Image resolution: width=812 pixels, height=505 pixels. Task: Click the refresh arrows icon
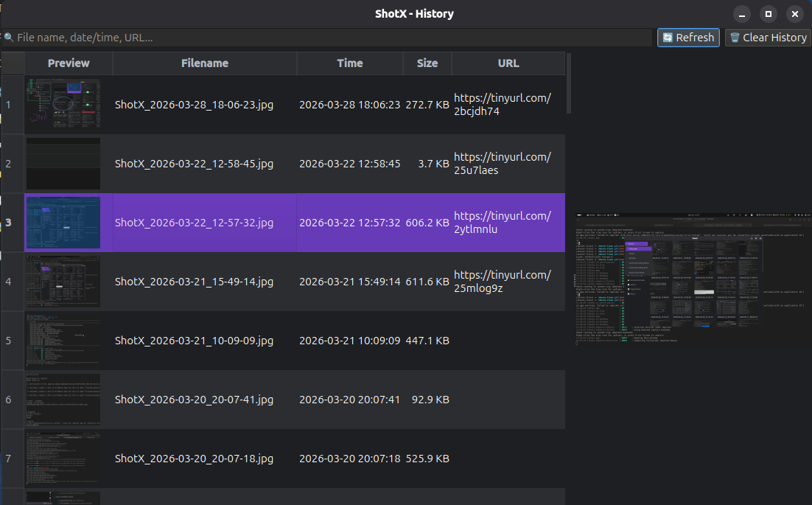click(668, 38)
